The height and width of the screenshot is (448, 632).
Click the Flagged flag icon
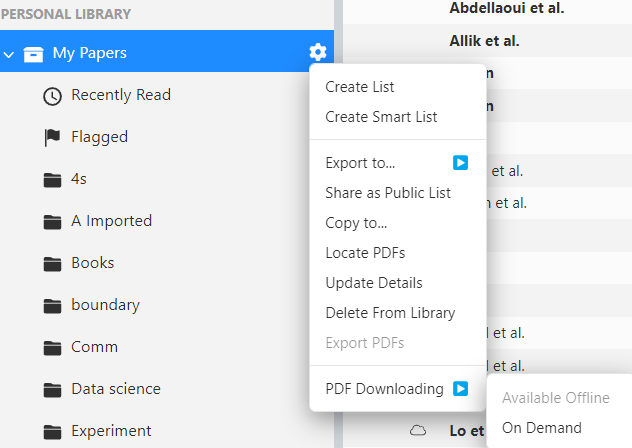[x=53, y=138]
